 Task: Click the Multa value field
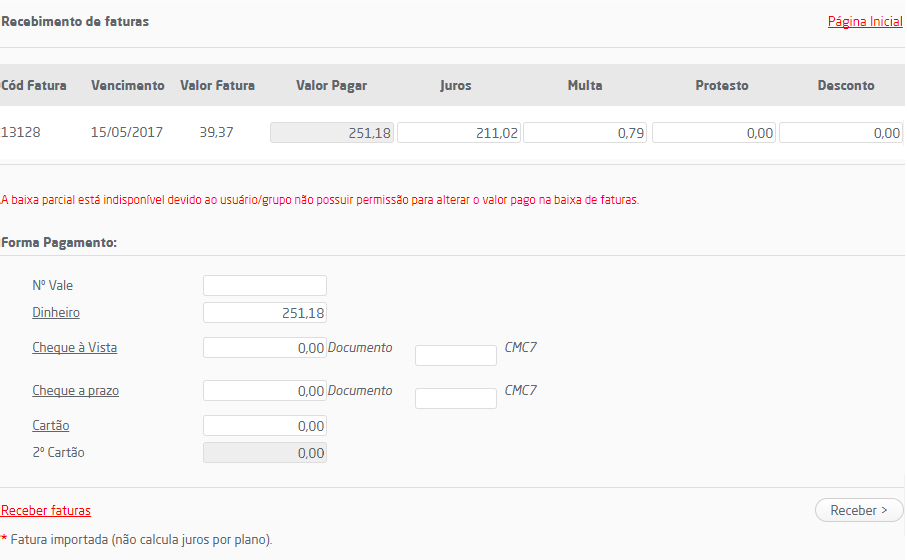coord(585,133)
